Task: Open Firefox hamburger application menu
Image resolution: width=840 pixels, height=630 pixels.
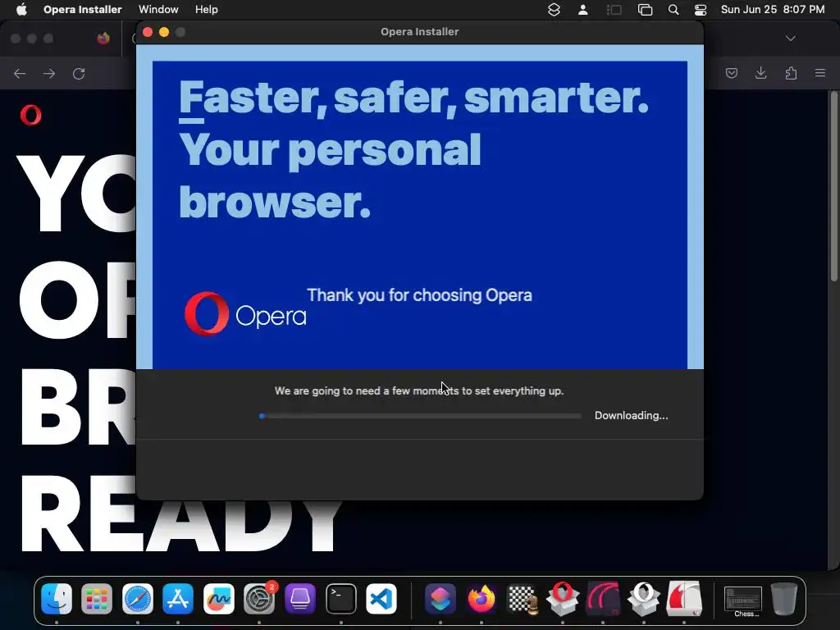Action: 820,73
